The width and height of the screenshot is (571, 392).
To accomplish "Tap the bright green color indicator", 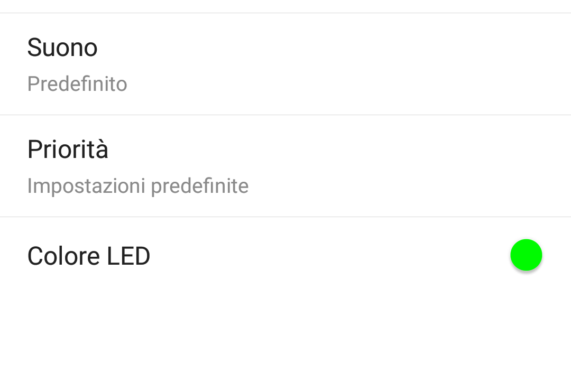I will click(526, 255).
